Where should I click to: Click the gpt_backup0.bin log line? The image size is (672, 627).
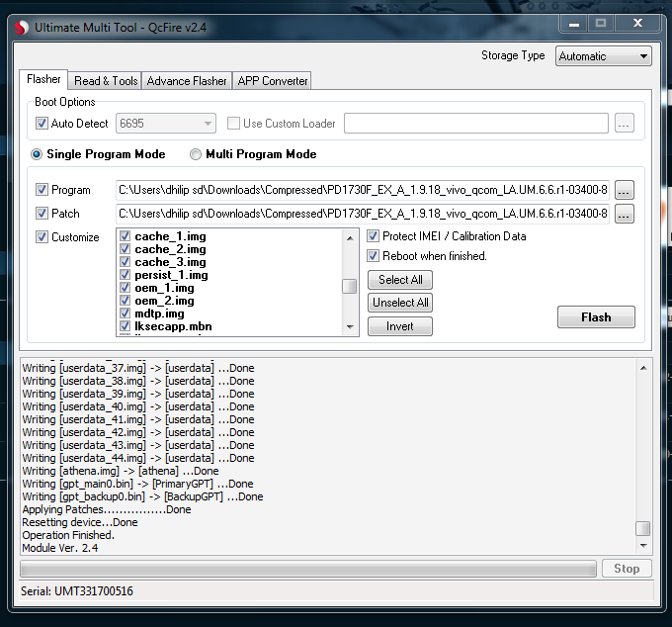[x=142, y=496]
